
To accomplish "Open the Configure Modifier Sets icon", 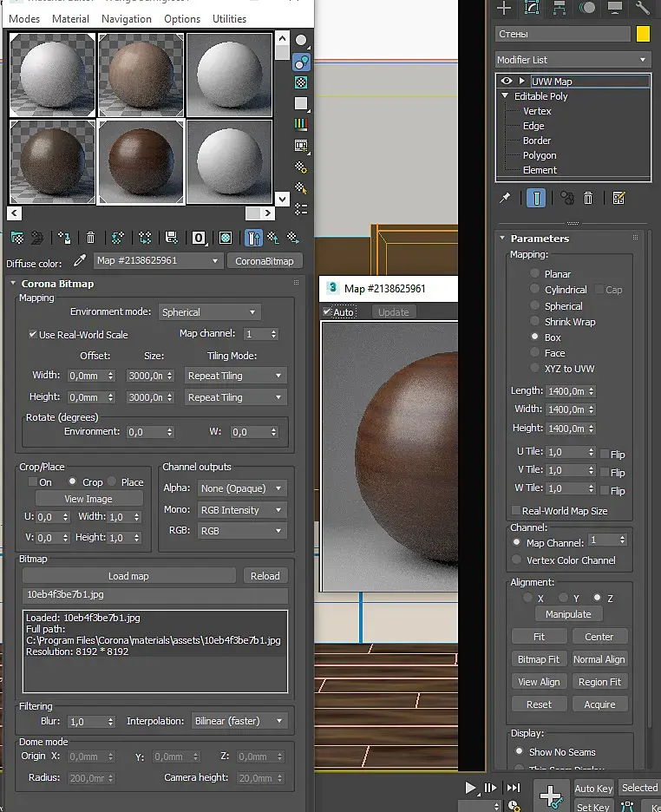I will (x=618, y=198).
